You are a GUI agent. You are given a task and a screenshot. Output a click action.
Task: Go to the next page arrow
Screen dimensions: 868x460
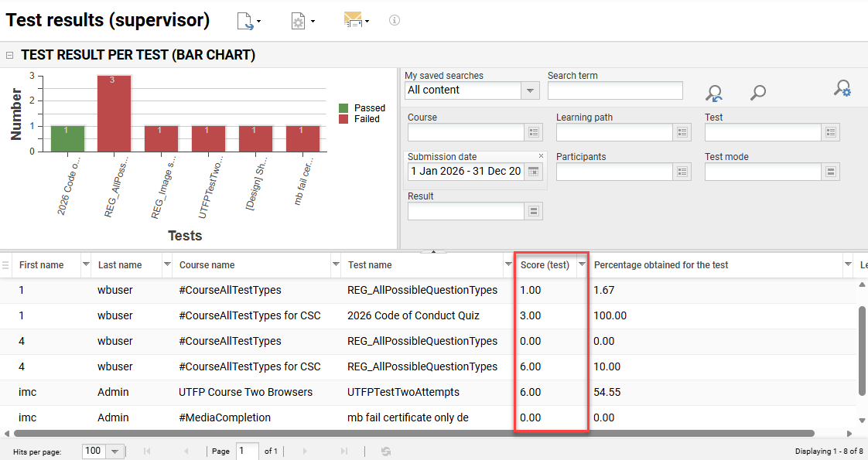point(305,451)
